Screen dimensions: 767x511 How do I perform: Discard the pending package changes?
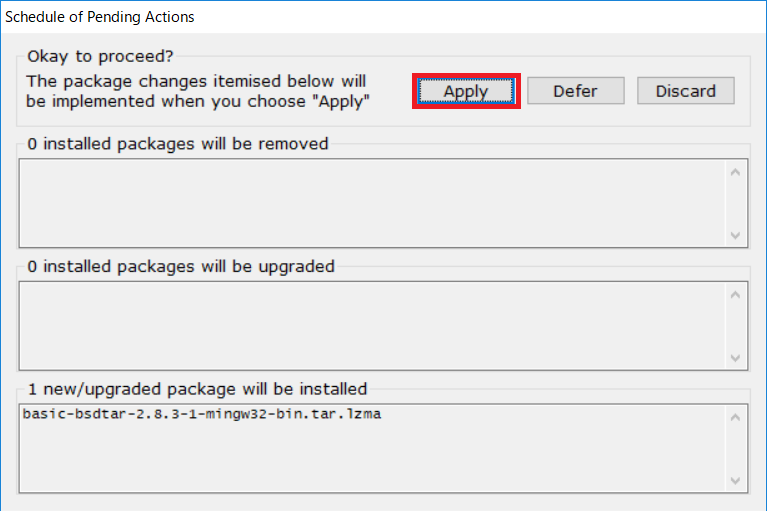pyautogui.click(x=685, y=91)
